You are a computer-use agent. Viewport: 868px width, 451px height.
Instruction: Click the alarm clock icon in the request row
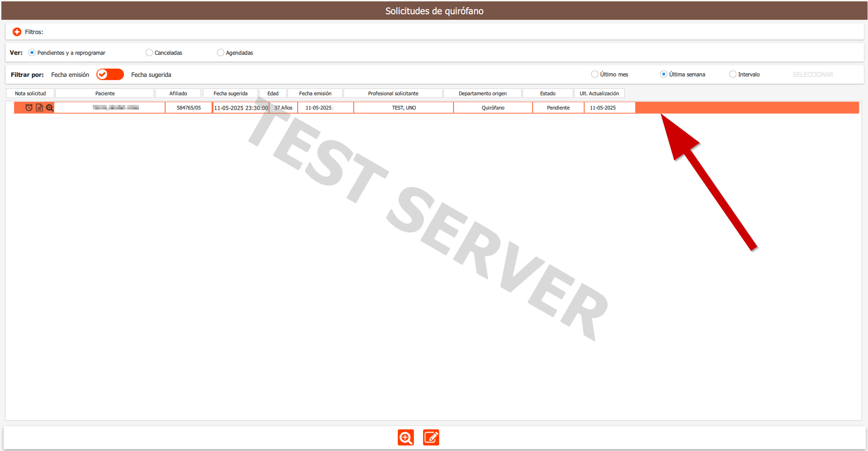coord(29,108)
